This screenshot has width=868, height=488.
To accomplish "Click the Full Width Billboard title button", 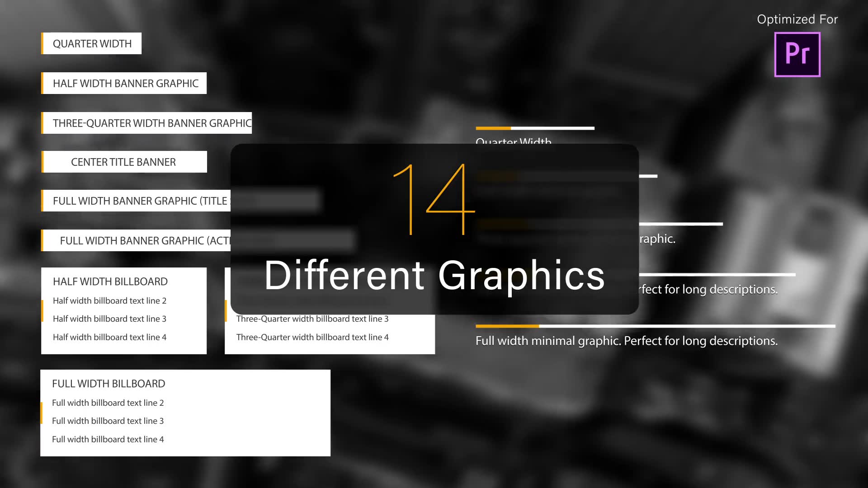I will (x=108, y=384).
